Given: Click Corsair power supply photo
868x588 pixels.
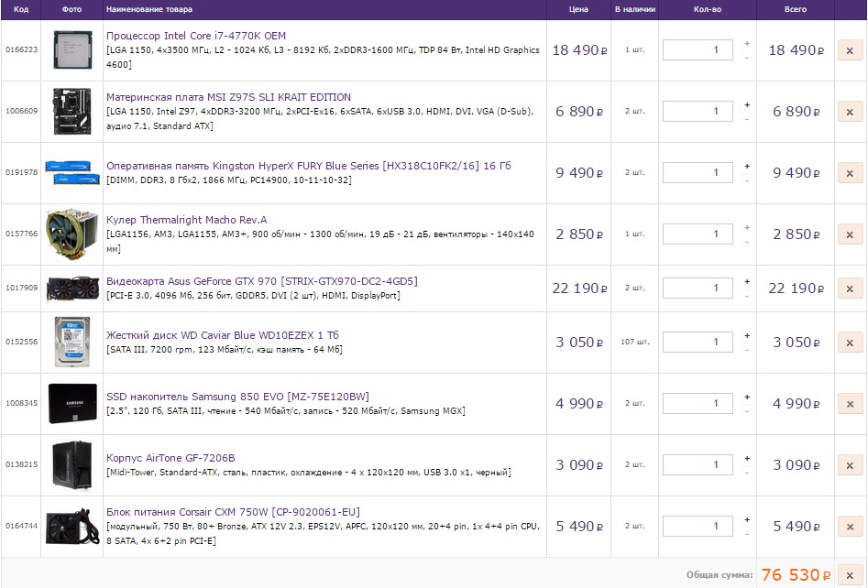Looking at the screenshot, I should (x=72, y=527).
